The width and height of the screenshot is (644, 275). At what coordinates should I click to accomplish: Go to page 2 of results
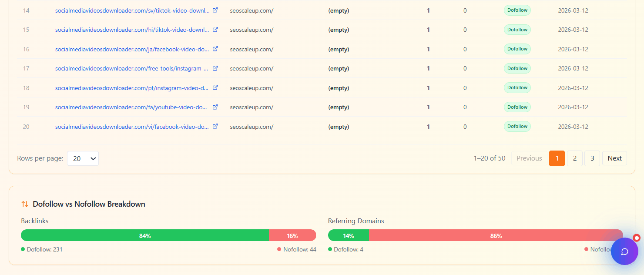(x=574, y=158)
